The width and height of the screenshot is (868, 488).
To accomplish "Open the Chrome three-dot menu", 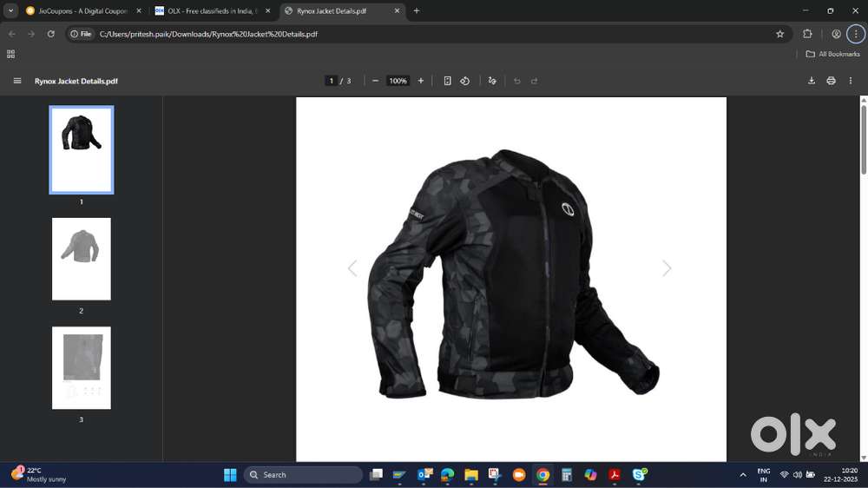I will click(x=855, y=34).
